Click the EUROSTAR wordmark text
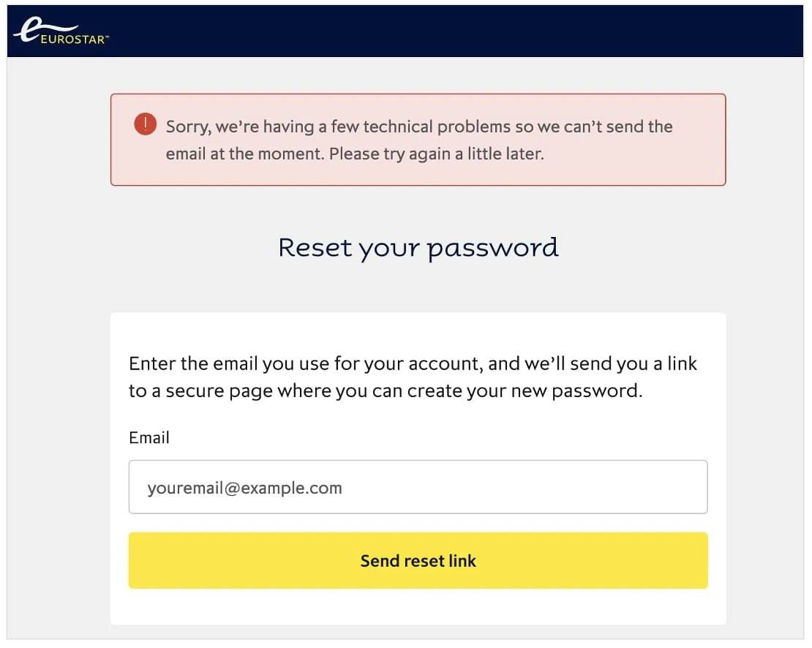This screenshot has width=812, height=648. click(74, 39)
